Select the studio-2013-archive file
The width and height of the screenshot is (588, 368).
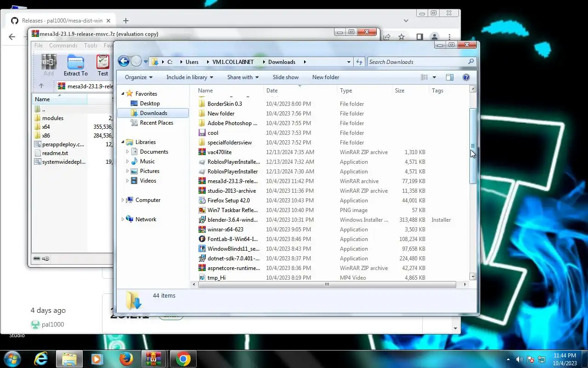[232, 191]
